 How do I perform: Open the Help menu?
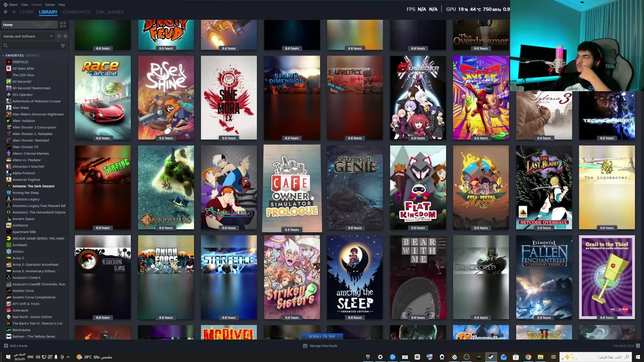tap(61, 5)
